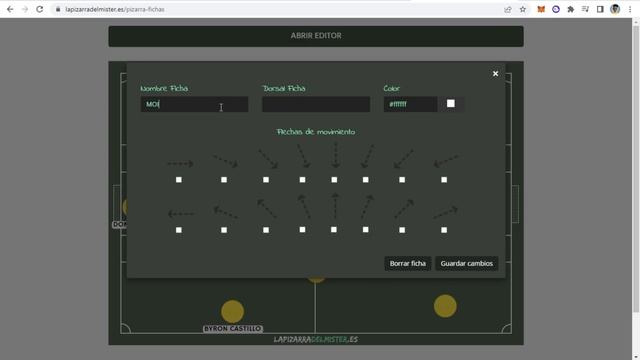Click the share page icon in address bar

click(x=508, y=9)
